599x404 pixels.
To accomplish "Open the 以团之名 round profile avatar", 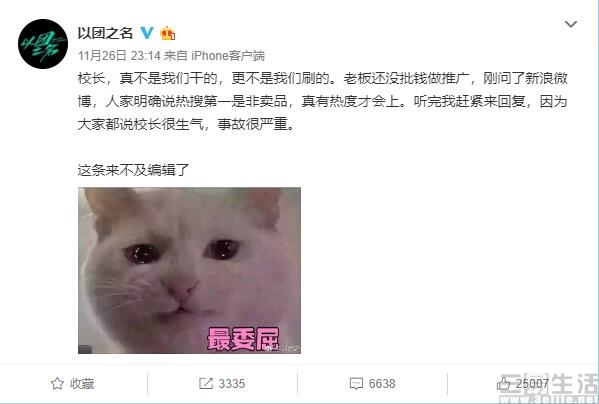I will (43, 44).
